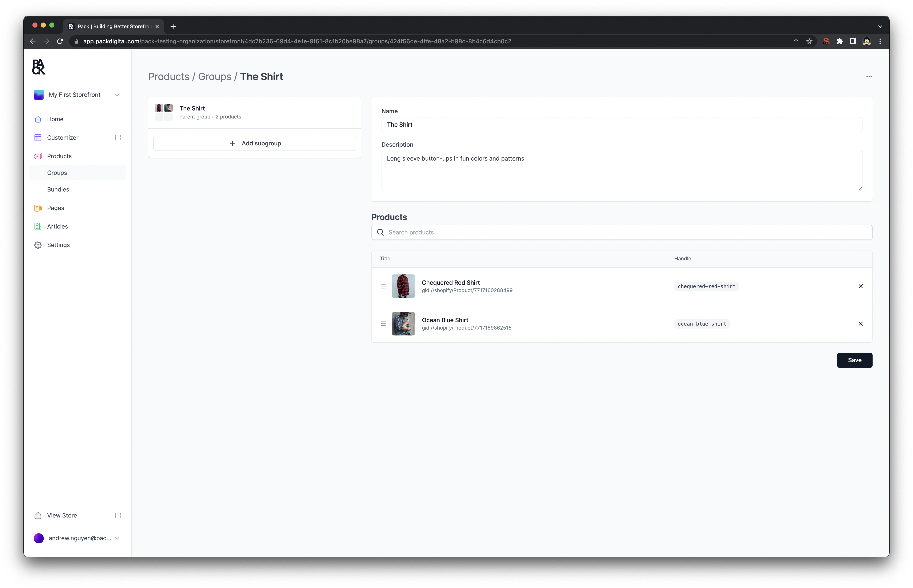
Task: Click the Add subgroup button
Action: [x=254, y=144]
